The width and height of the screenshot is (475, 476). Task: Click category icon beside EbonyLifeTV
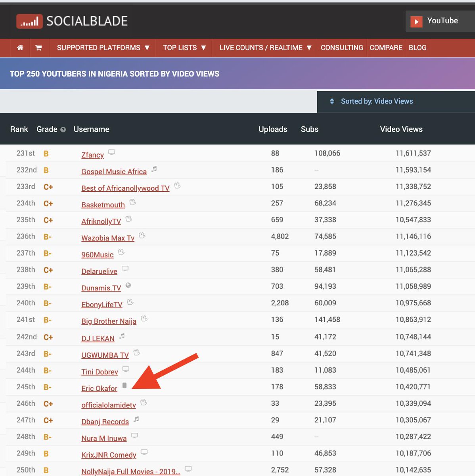[130, 302]
